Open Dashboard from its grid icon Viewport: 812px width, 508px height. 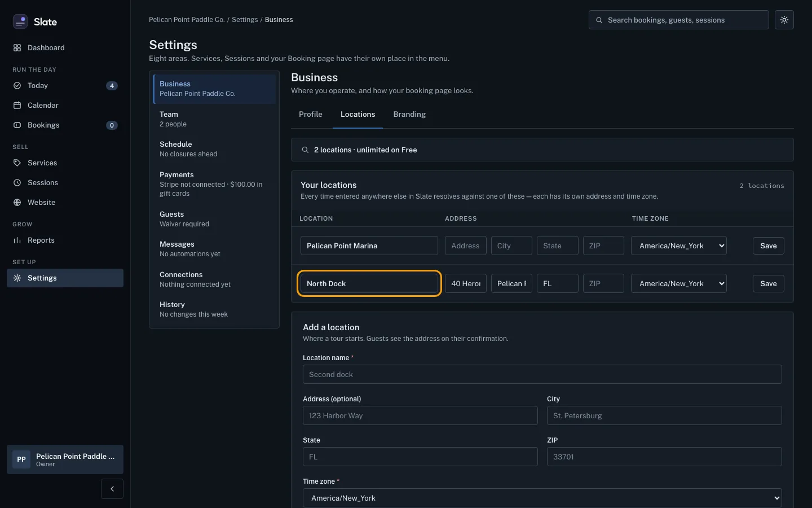(17, 48)
